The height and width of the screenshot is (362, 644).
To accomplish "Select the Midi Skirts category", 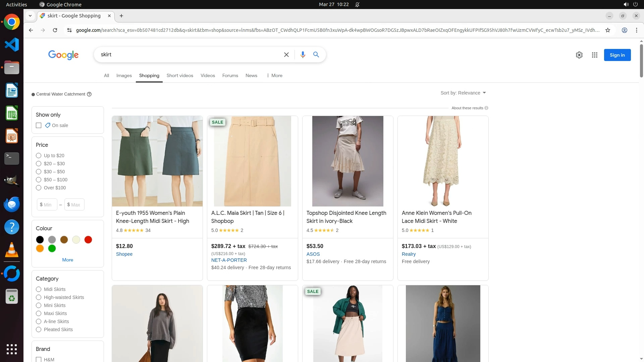I will tap(39, 289).
